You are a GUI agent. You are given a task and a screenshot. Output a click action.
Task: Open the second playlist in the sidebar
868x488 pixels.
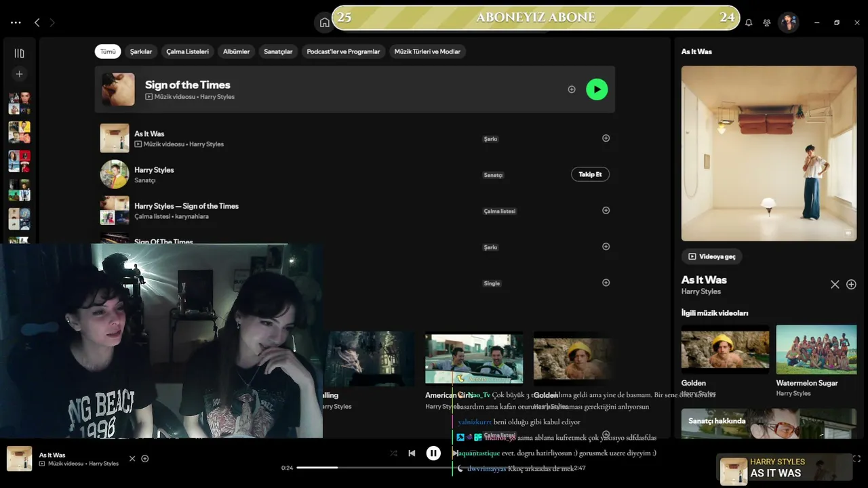(x=19, y=132)
